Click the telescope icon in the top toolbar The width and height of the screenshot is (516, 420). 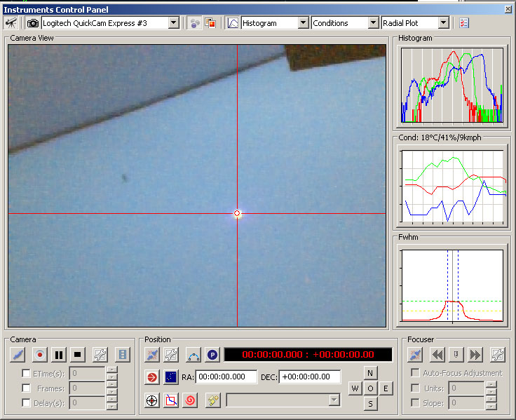pos(11,23)
